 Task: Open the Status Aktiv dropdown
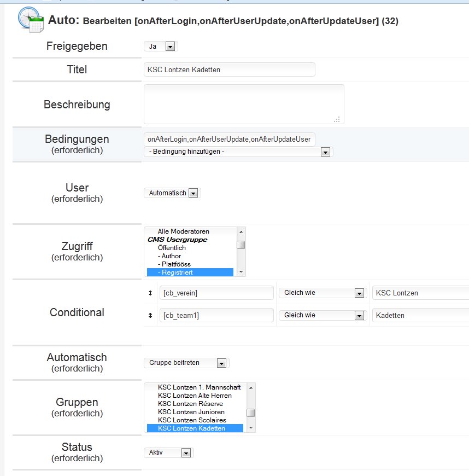coord(169,452)
